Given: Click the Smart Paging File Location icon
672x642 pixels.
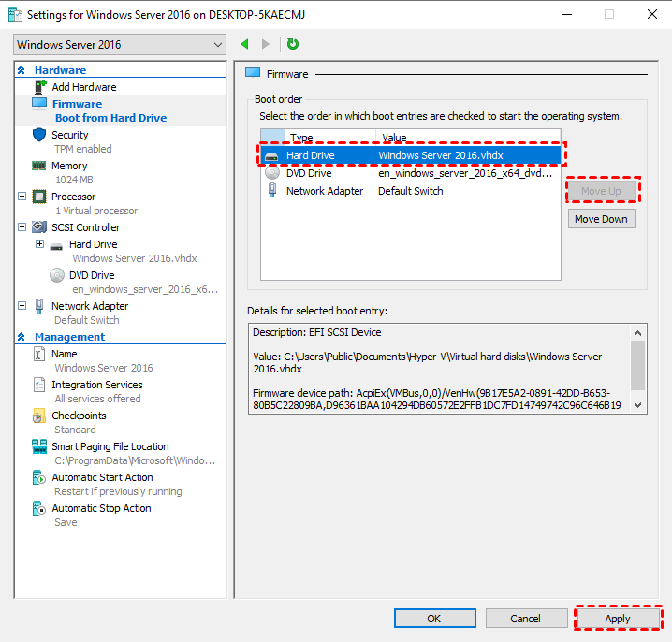Looking at the screenshot, I should point(39,446).
